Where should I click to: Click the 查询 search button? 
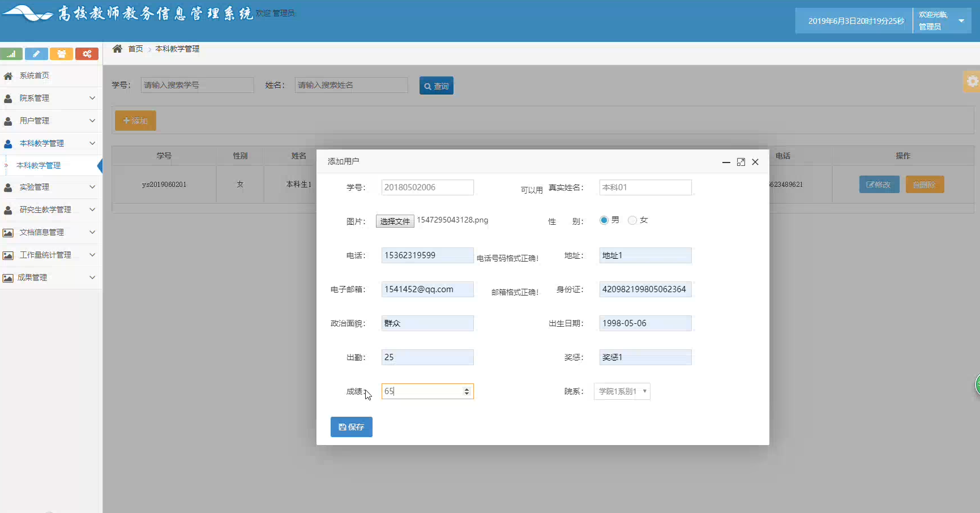[436, 86]
